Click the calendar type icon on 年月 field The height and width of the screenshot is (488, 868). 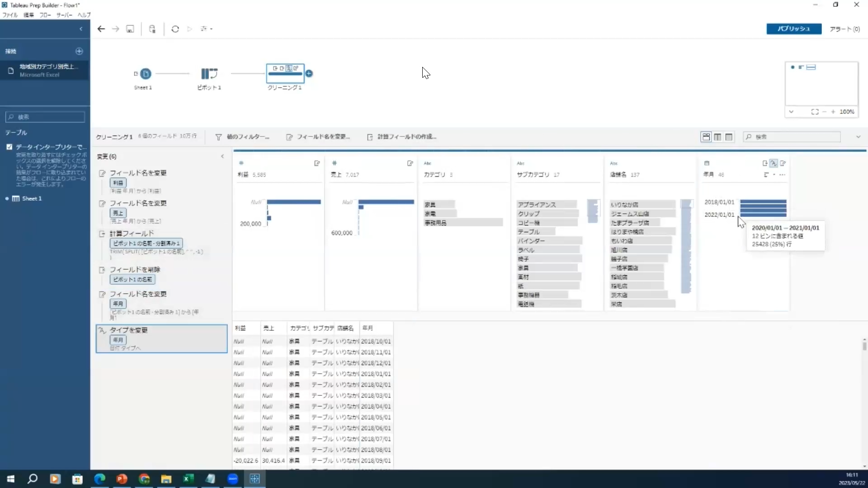click(x=707, y=163)
